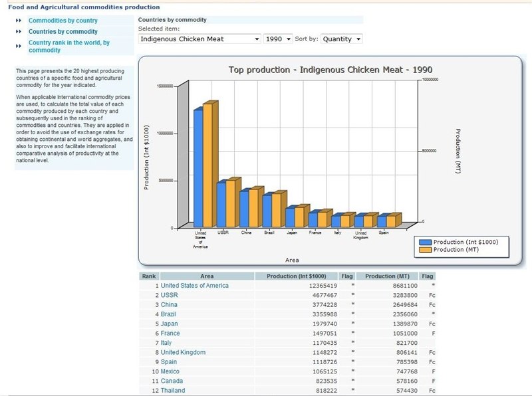Click the arrow icon beside Commodities by country
This screenshot has width=532, height=396.
tap(19, 21)
